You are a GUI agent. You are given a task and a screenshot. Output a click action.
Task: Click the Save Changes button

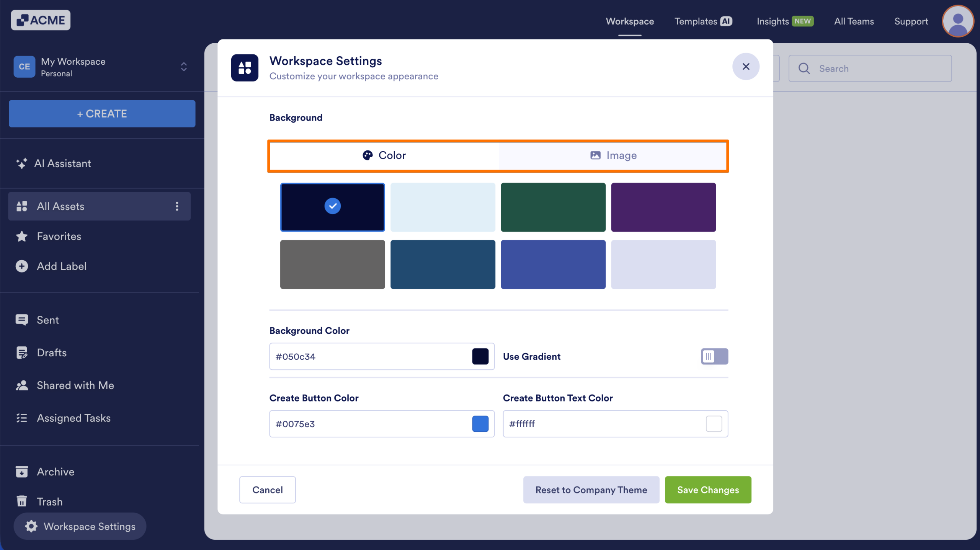pos(707,490)
